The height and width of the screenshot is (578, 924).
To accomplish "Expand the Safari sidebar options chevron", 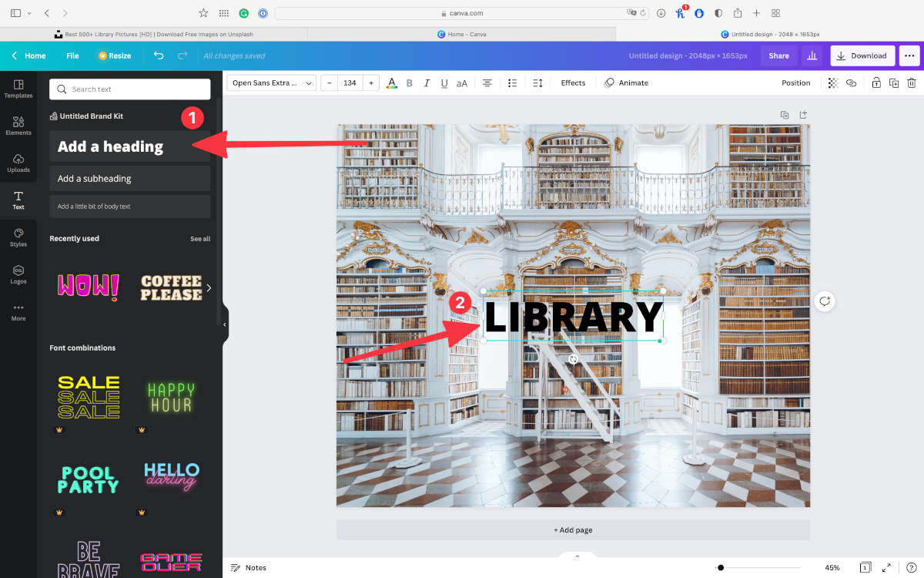I will pyautogui.click(x=29, y=13).
